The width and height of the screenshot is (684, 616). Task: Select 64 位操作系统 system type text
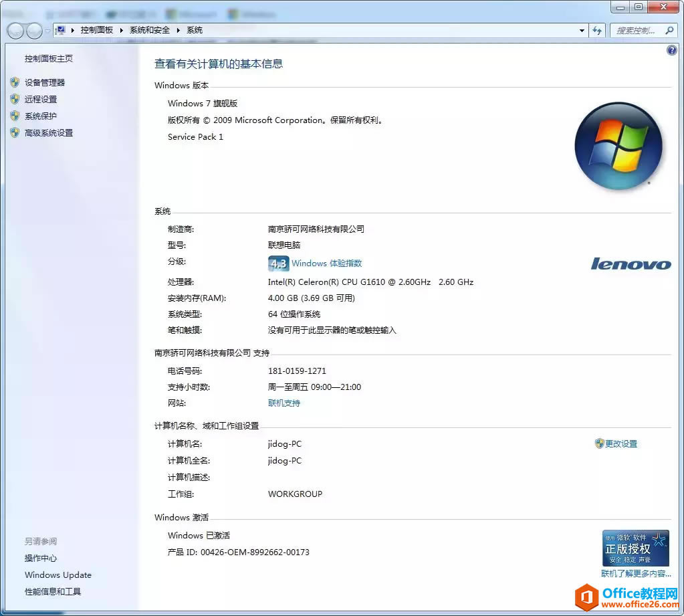click(x=294, y=314)
